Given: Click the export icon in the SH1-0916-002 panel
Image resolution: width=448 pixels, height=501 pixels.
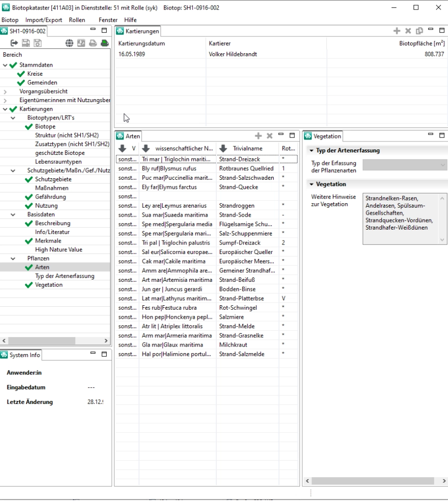Looking at the screenshot, I should pyautogui.click(x=14, y=43).
